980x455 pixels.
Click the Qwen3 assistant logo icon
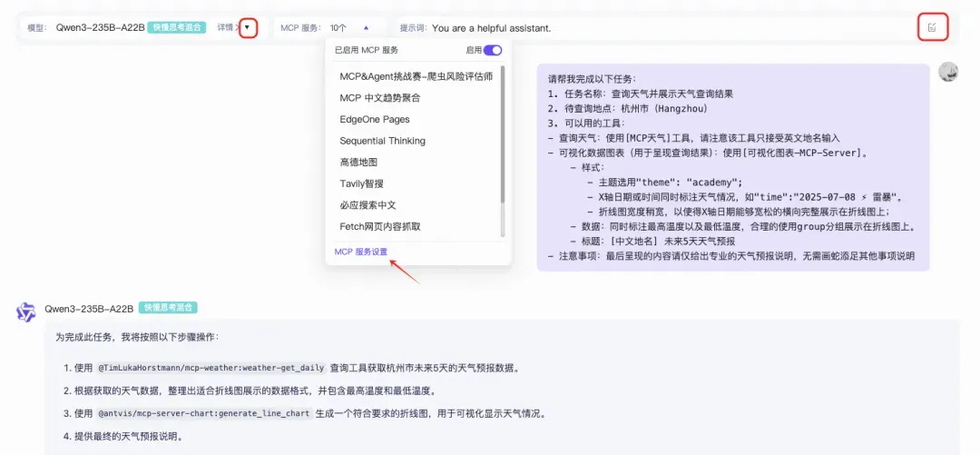click(26, 312)
